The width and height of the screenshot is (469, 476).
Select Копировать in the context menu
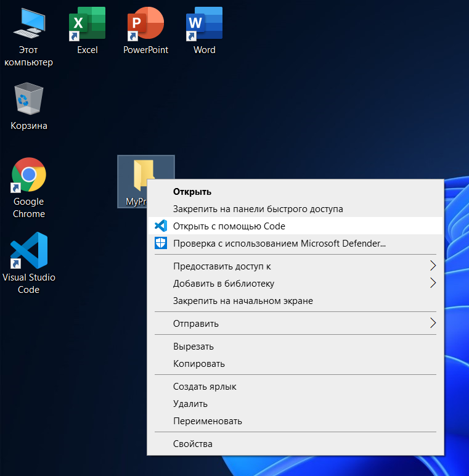[198, 364]
